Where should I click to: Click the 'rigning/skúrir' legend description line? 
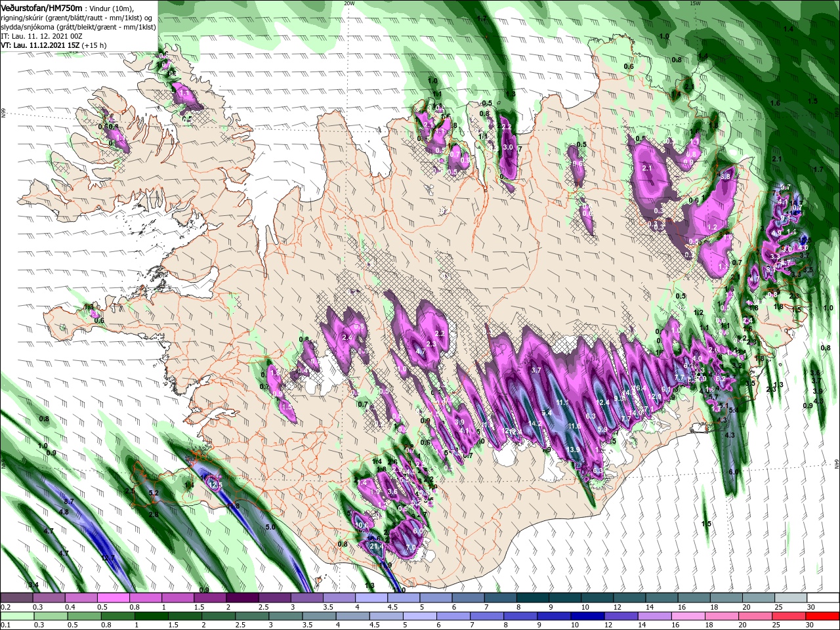[76, 18]
